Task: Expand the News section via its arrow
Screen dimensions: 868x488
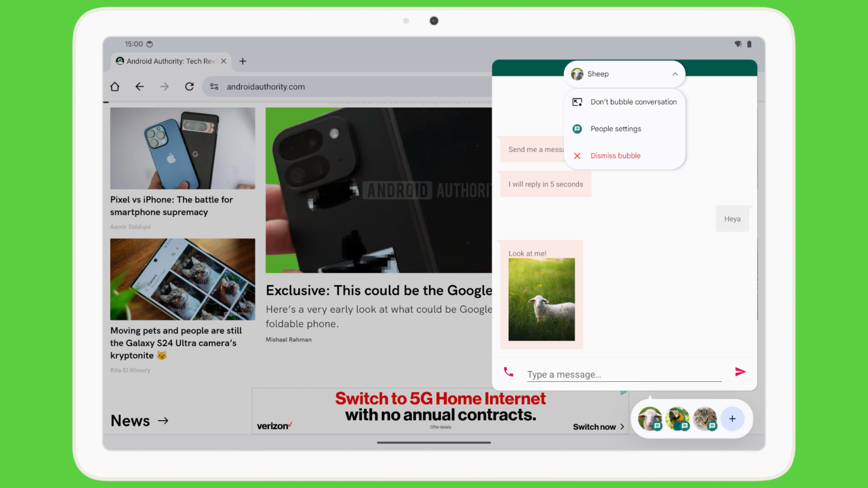Action: (x=163, y=420)
